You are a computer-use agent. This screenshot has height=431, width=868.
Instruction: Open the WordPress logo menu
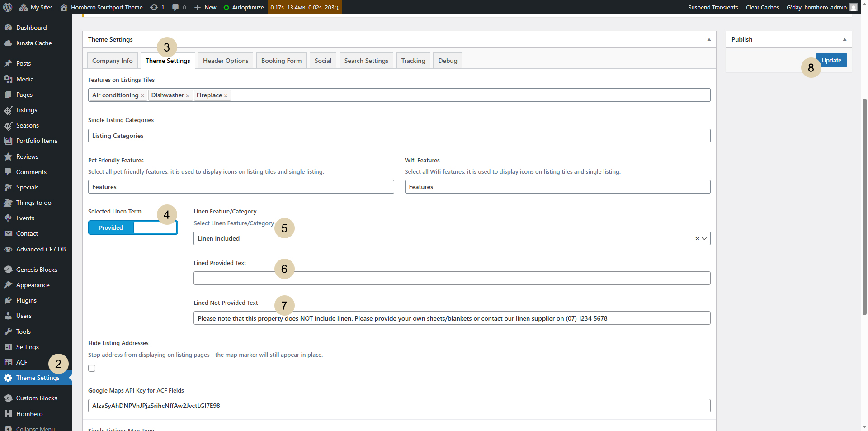[8, 7]
